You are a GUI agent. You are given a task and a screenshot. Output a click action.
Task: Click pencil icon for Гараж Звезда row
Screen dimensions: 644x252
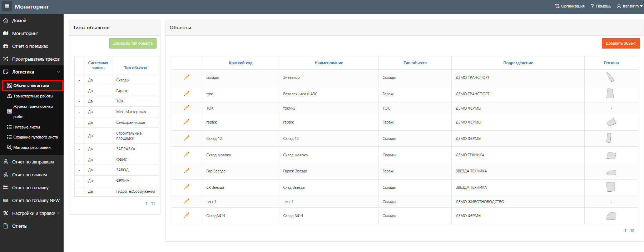(187, 171)
